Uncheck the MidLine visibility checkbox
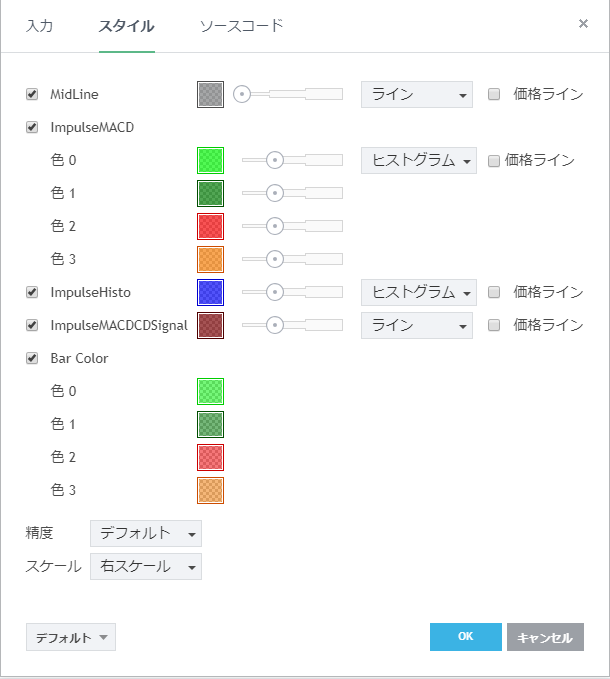 point(32,95)
